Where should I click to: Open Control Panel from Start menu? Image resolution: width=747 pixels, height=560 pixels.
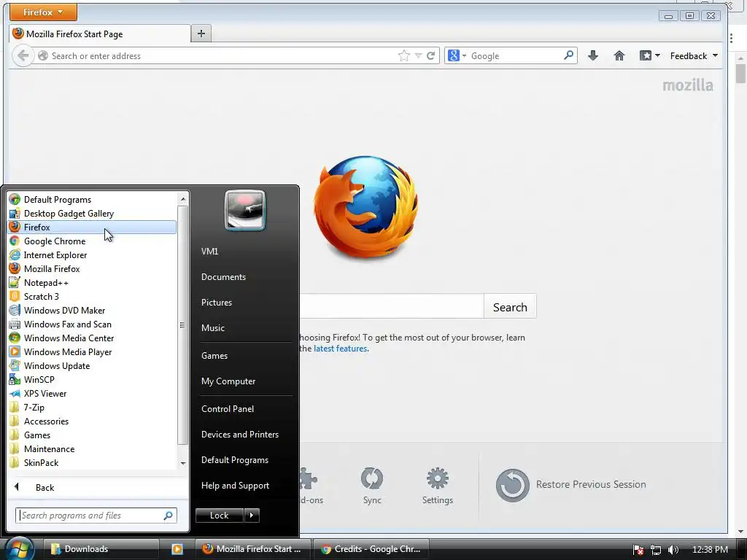(228, 408)
